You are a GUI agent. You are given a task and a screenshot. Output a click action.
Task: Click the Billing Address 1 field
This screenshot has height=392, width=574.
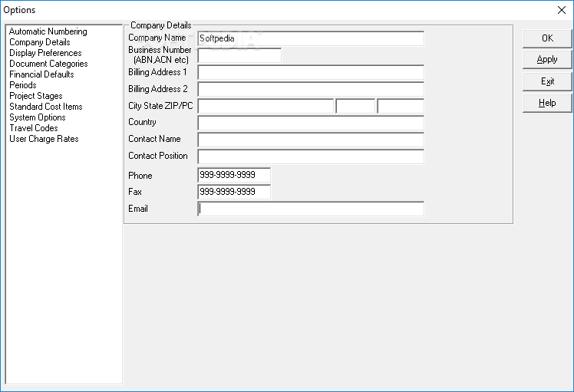311,72
